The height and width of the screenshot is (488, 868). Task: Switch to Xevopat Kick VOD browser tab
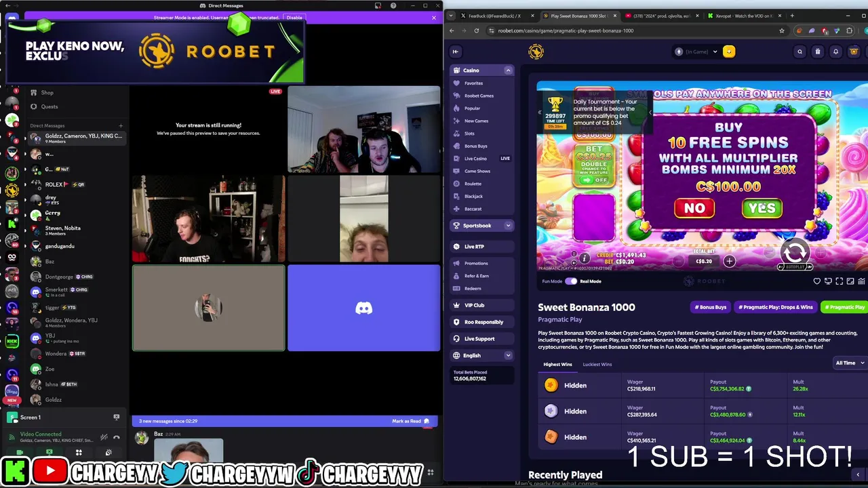point(745,16)
